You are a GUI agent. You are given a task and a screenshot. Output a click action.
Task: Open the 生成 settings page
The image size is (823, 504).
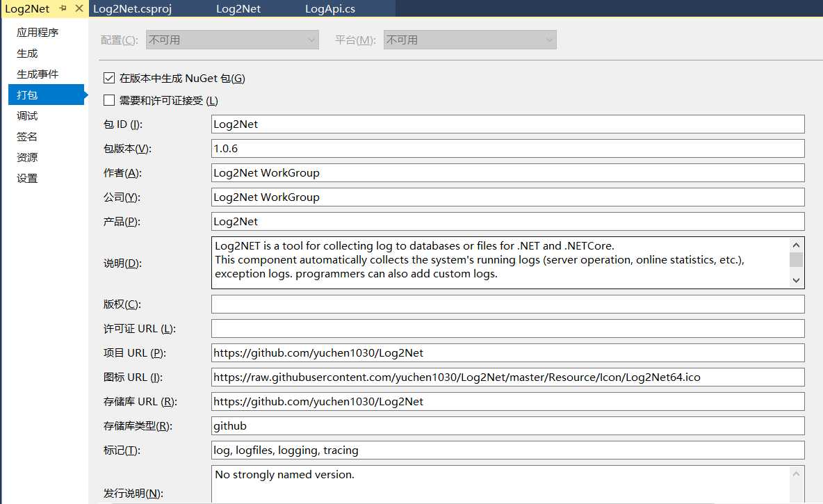(x=27, y=54)
